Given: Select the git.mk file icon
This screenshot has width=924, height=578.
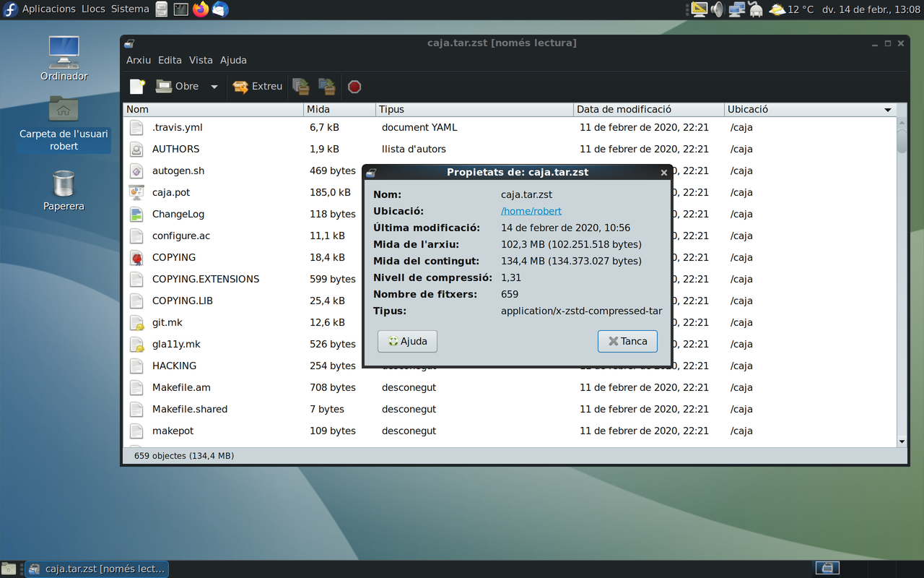Looking at the screenshot, I should coord(136,322).
